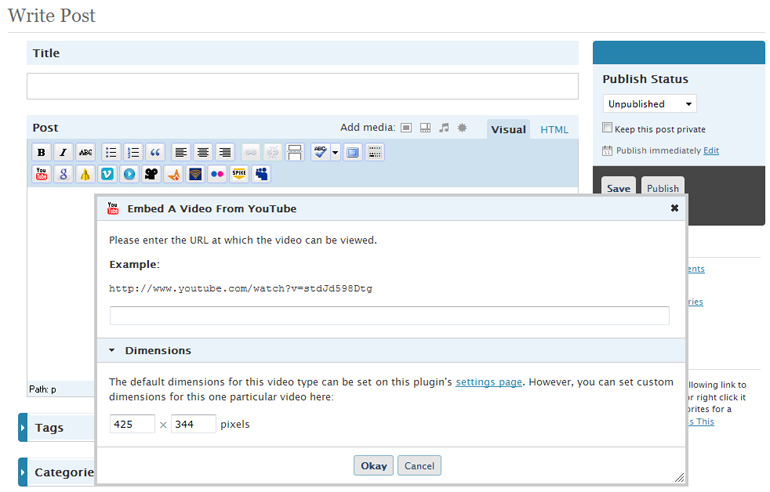Enable Keep this post private

pyautogui.click(x=607, y=128)
